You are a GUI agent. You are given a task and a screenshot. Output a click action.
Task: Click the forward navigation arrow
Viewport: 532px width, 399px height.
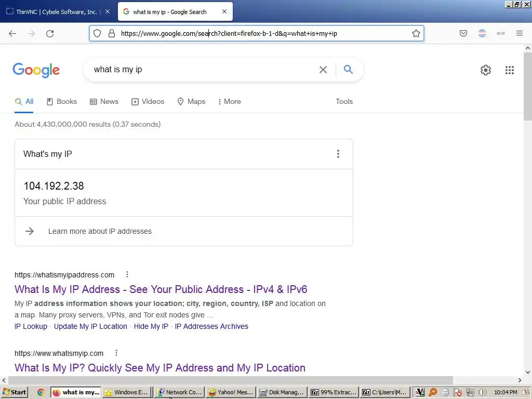pos(31,33)
